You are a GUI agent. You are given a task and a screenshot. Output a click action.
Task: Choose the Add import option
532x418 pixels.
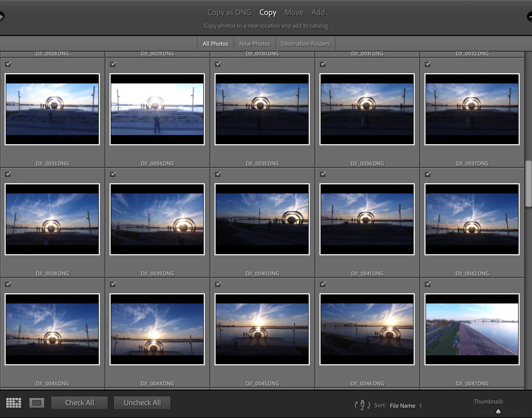318,12
